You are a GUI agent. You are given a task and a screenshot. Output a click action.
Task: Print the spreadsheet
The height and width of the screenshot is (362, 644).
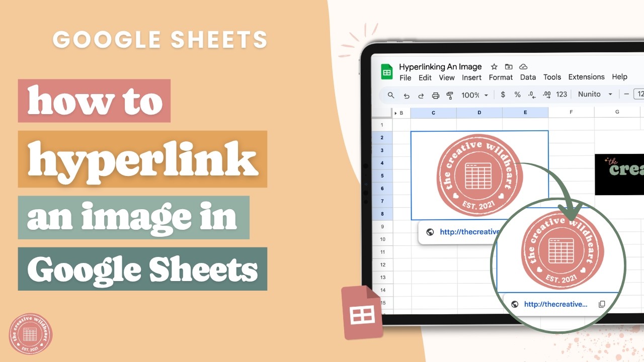tap(436, 95)
